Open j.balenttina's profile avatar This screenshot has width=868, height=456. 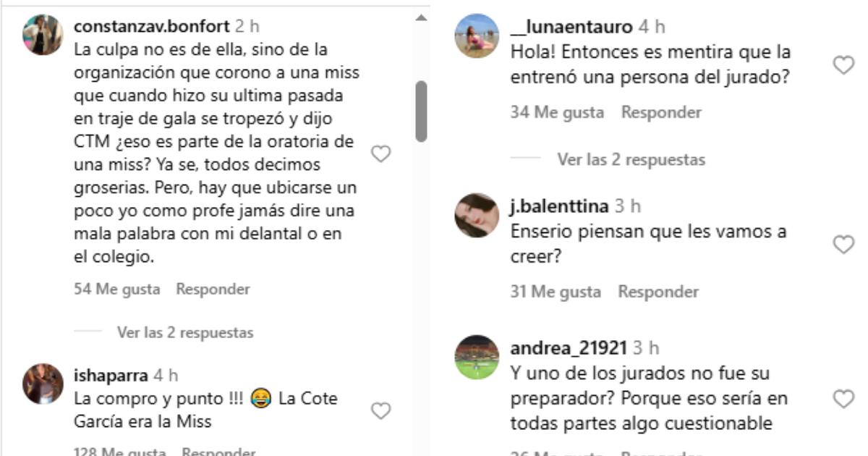click(x=477, y=215)
